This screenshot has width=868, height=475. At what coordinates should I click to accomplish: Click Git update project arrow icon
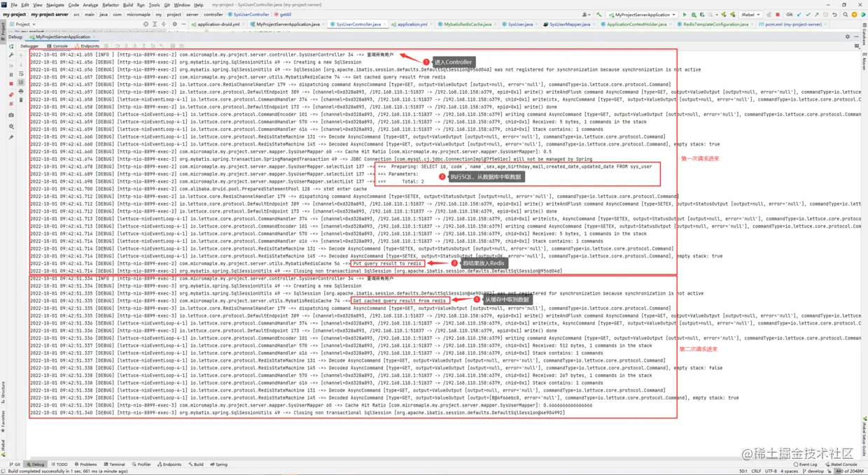799,14
